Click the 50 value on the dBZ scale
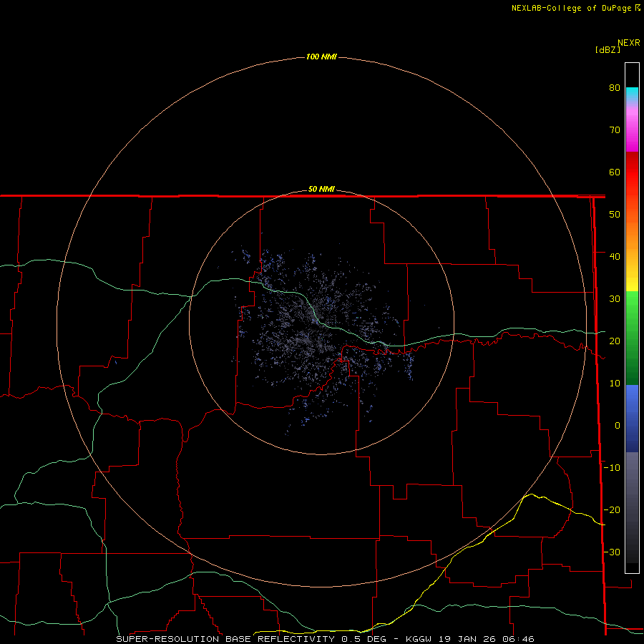 (x=615, y=215)
